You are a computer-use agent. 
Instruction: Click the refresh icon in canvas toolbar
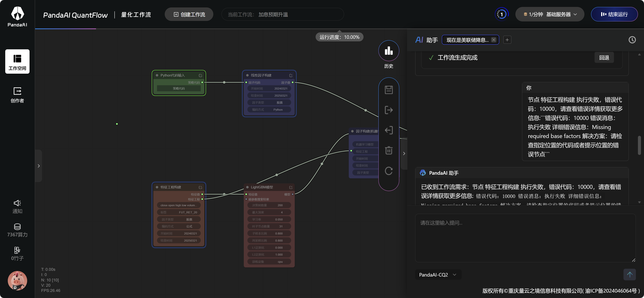click(388, 171)
